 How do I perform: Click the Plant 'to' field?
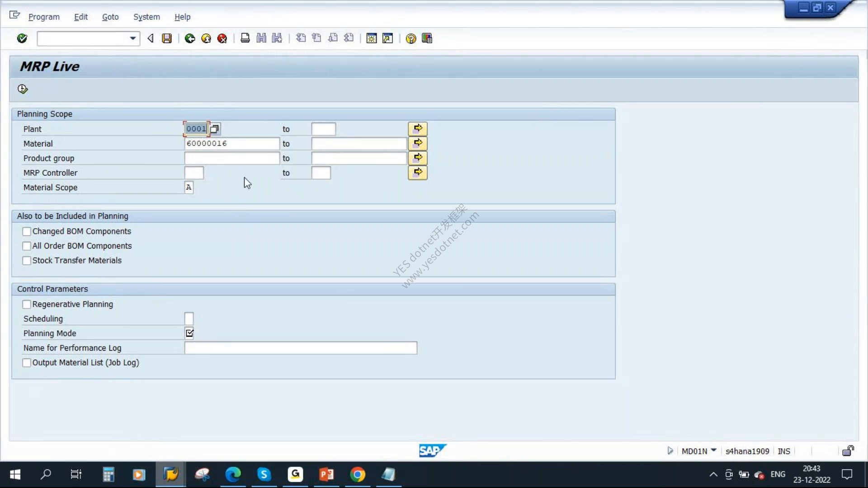(x=324, y=129)
